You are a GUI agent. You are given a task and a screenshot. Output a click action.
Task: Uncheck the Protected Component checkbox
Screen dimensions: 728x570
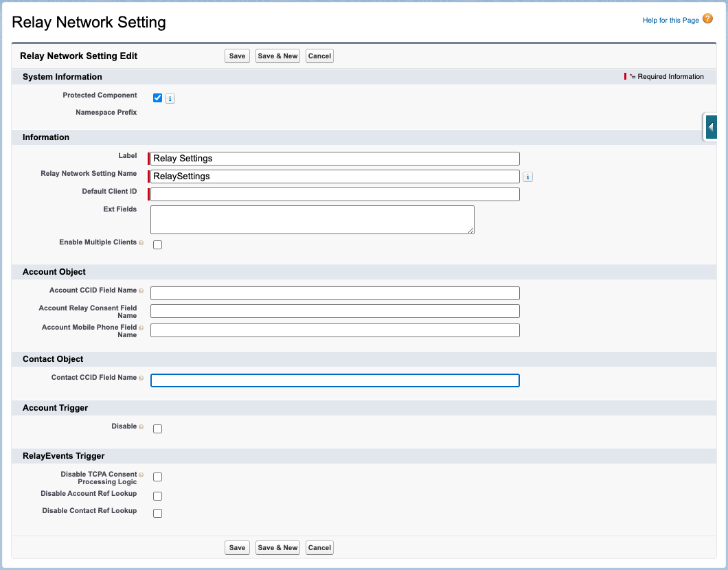(158, 98)
